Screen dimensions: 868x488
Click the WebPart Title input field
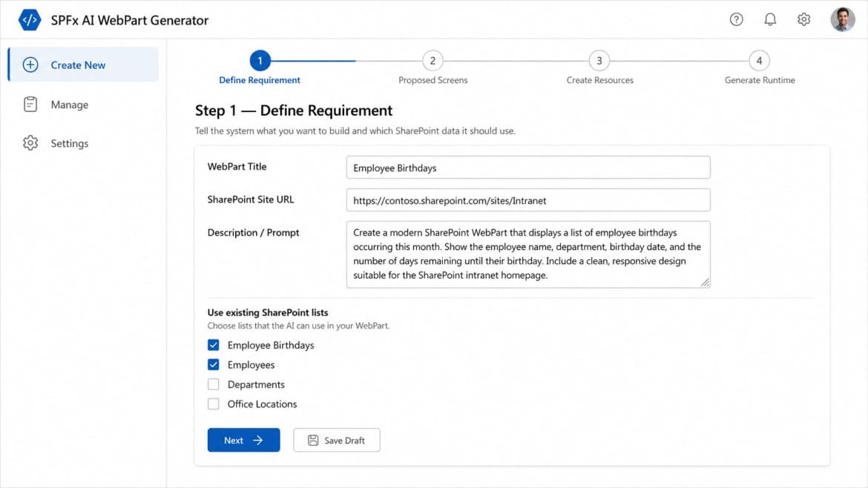[528, 167]
